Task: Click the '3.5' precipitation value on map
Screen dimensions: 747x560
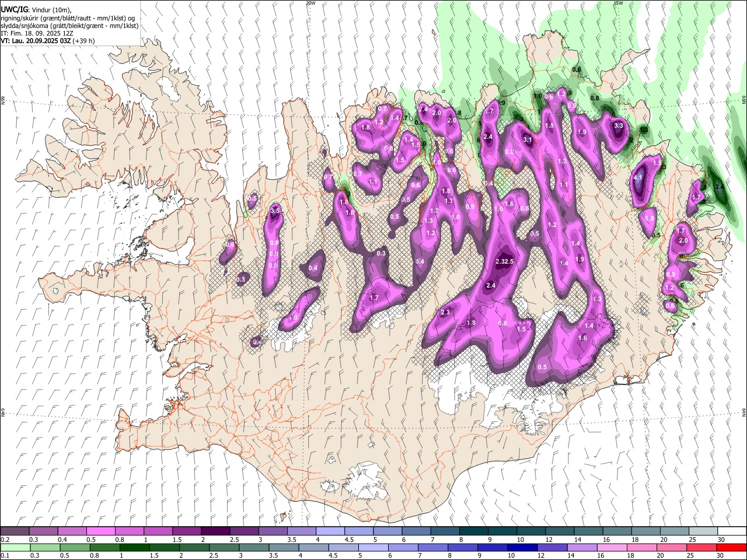Action: [276, 211]
